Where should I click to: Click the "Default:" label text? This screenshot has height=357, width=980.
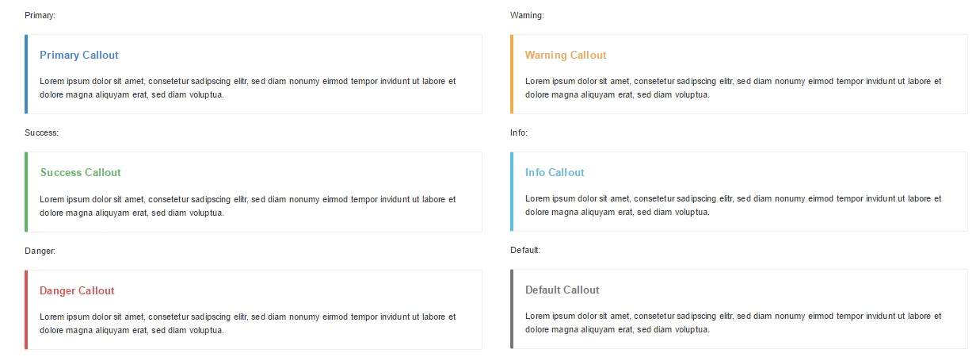(525, 250)
